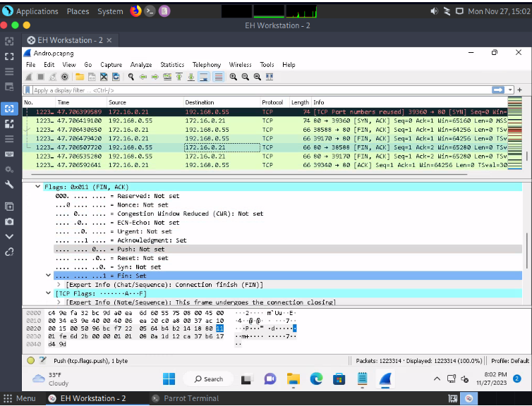Toggle auto-scroll during live capture

203,77
